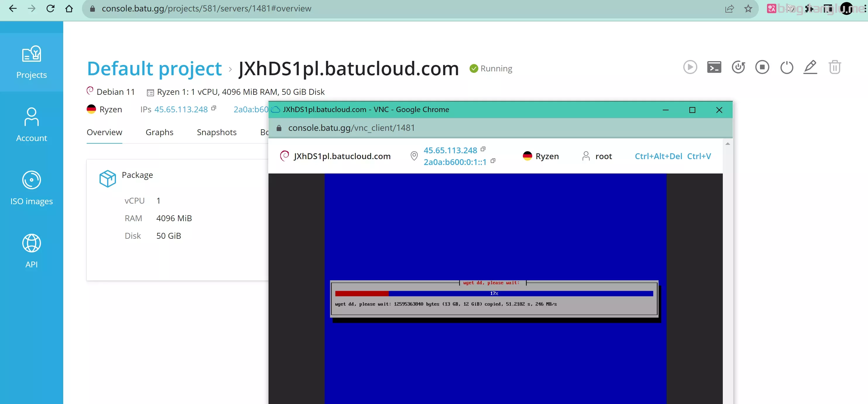Click the share page icon
The width and height of the screenshot is (868, 404).
[730, 8]
